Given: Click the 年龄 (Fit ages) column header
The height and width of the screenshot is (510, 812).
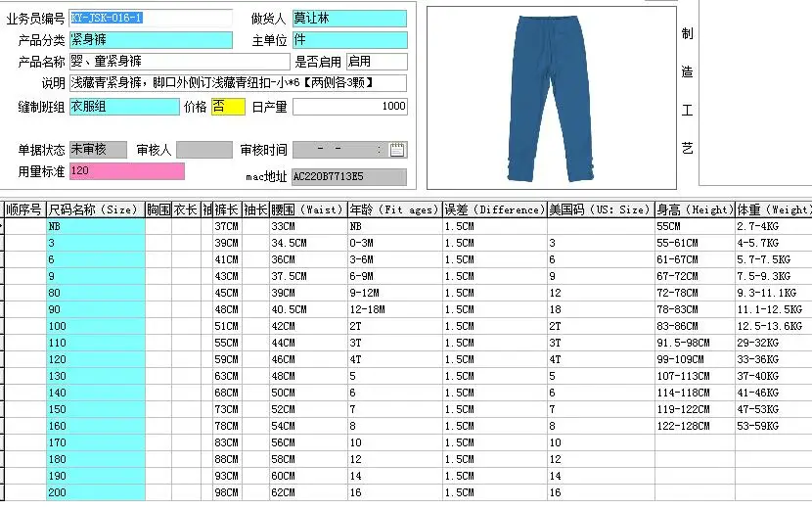Looking at the screenshot, I should point(394,209).
